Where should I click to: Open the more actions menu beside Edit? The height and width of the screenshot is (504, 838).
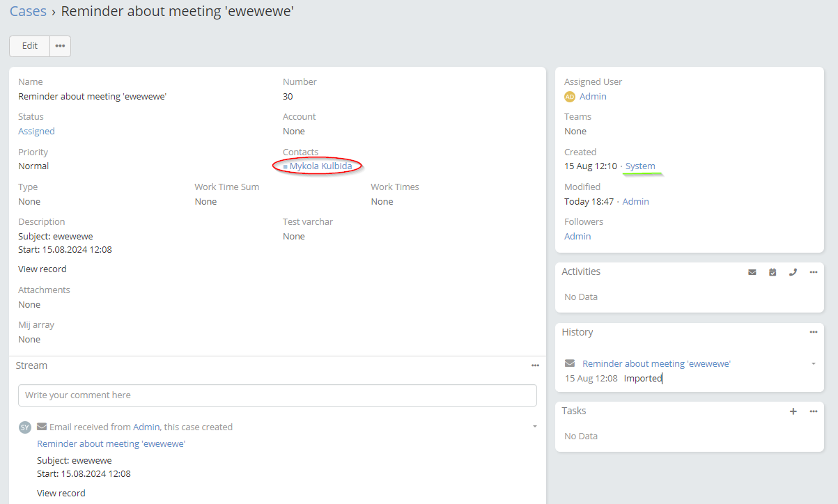coord(61,46)
